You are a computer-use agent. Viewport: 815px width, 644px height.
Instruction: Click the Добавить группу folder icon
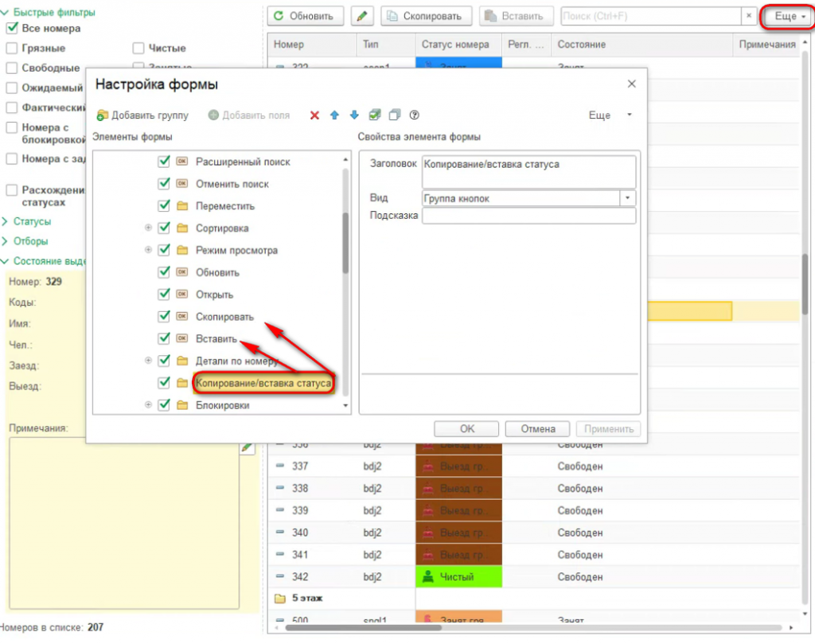[x=103, y=115]
